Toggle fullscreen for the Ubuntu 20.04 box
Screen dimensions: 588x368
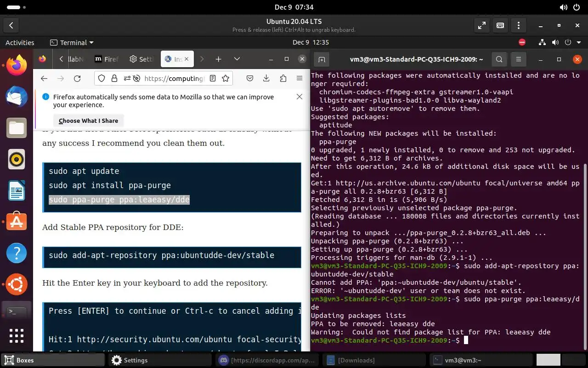(482, 26)
